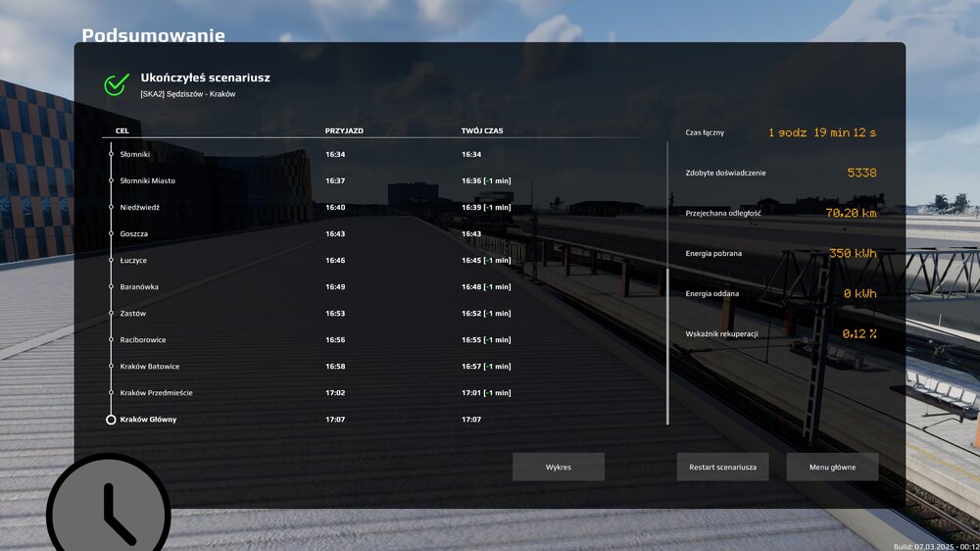This screenshot has height=551, width=980.
Task: Open the Wykres chart view
Action: [x=559, y=467]
